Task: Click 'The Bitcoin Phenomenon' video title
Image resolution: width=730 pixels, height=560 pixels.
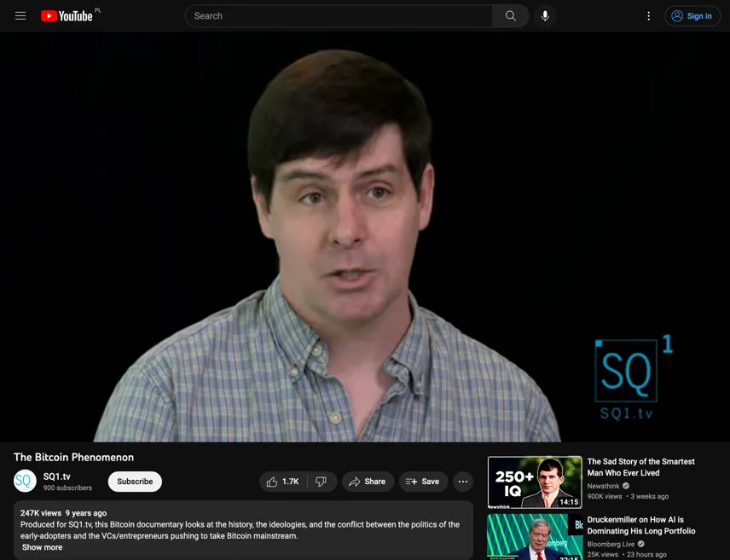Action: [x=73, y=457]
